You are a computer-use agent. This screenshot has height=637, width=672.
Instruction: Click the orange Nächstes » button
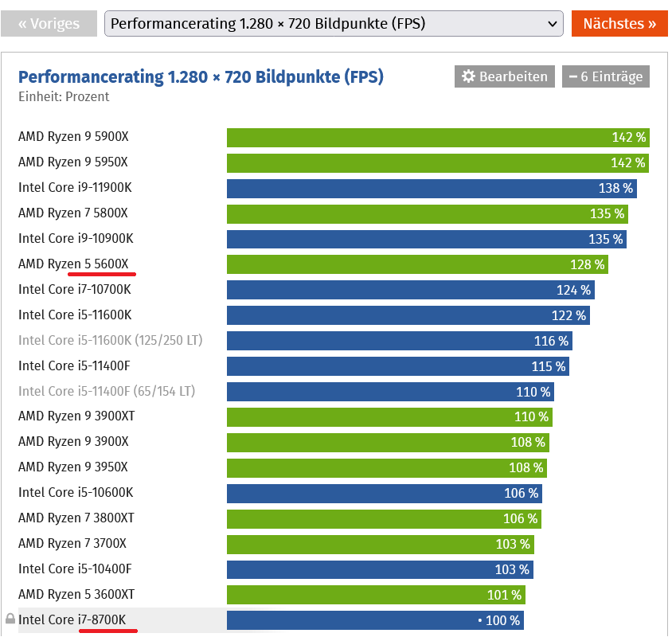619,23
